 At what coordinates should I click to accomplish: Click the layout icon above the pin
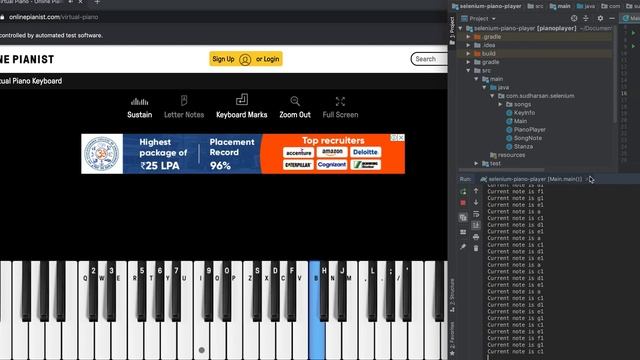coord(463,232)
